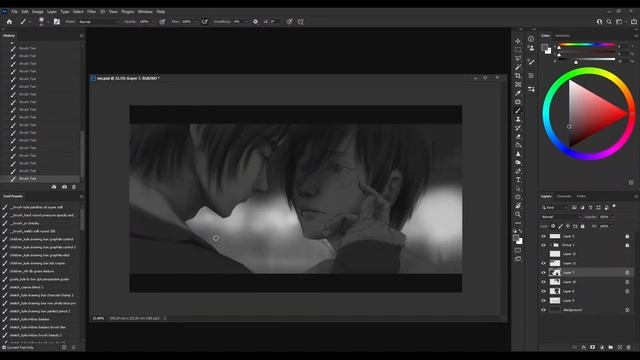Click the hue slider in Color panel
Image resolution: width=640 pixels, height=360 pixels.
pyautogui.click(x=587, y=45)
